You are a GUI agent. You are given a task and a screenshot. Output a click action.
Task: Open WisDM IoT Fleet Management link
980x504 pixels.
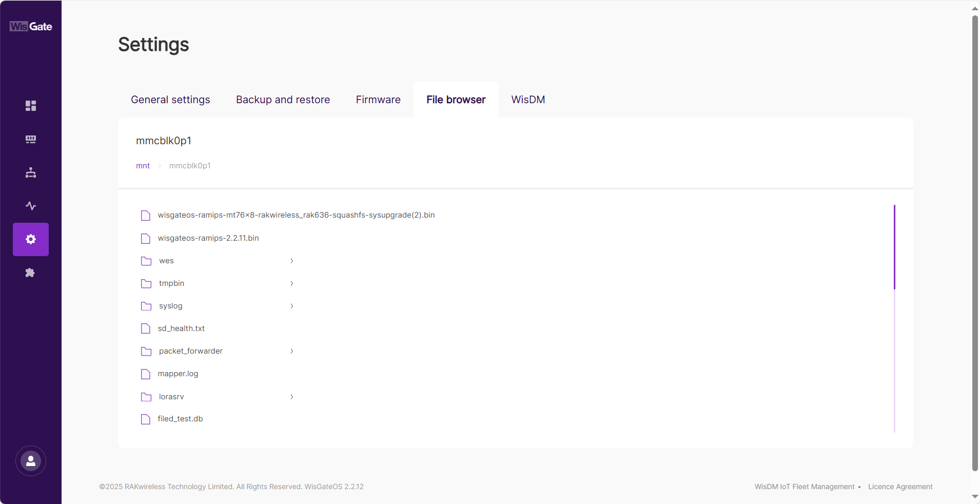click(805, 487)
